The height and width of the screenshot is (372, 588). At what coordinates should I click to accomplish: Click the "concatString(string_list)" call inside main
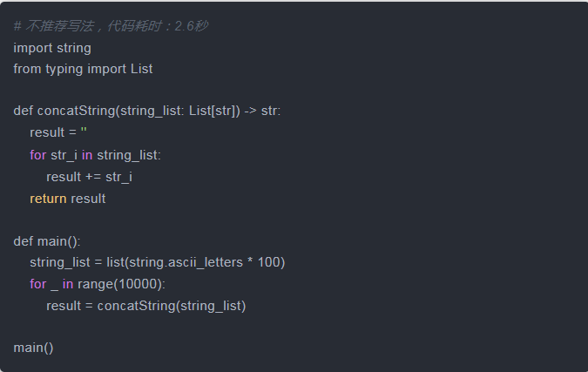(171, 306)
